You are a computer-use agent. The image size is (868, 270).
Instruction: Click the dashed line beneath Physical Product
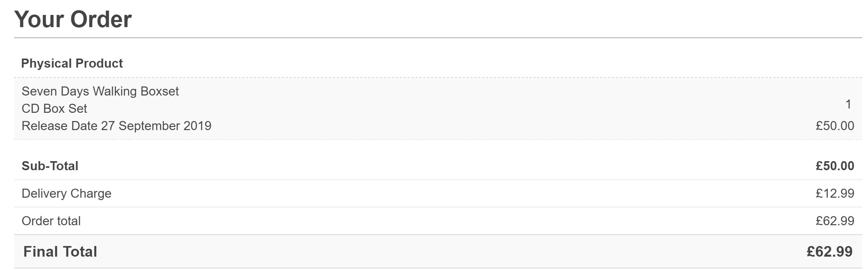[x=438, y=77]
